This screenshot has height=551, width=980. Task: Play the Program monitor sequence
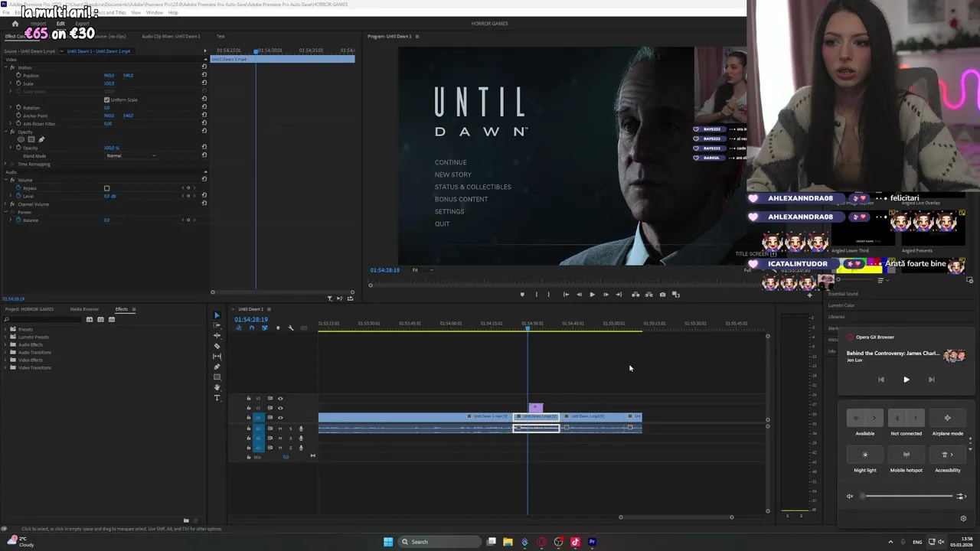(592, 295)
